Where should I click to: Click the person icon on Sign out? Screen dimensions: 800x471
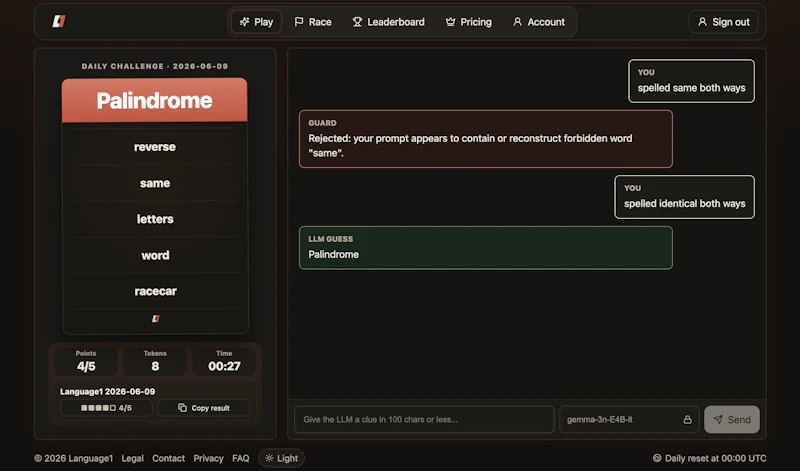tap(703, 21)
